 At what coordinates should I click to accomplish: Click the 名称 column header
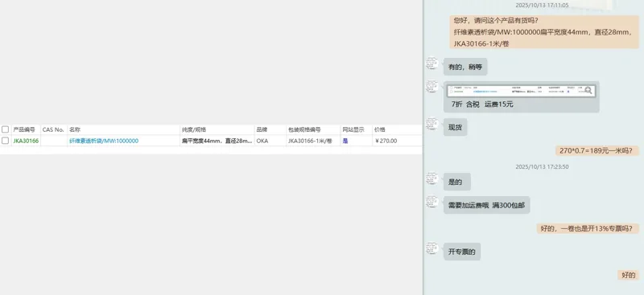[x=75, y=129]
